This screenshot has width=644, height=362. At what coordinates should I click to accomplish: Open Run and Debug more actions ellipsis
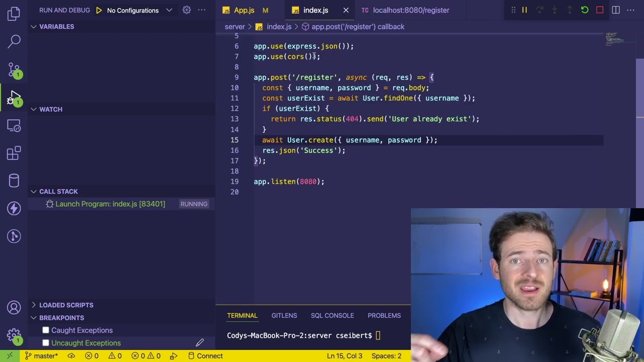click(x=202, y=10)
